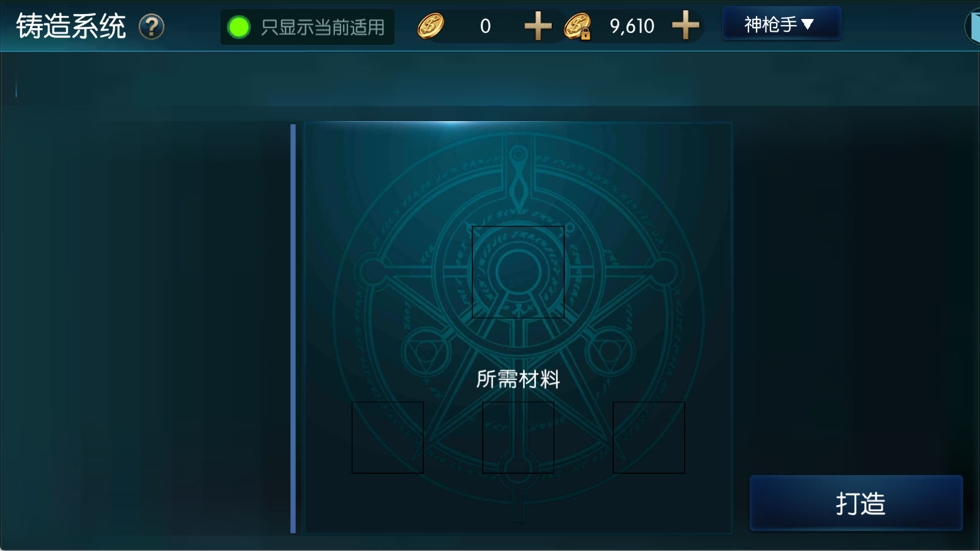Add bound coins with plus beside 9,610
Image resolution: width=980 pixels, height=551 pixels.
685,26
